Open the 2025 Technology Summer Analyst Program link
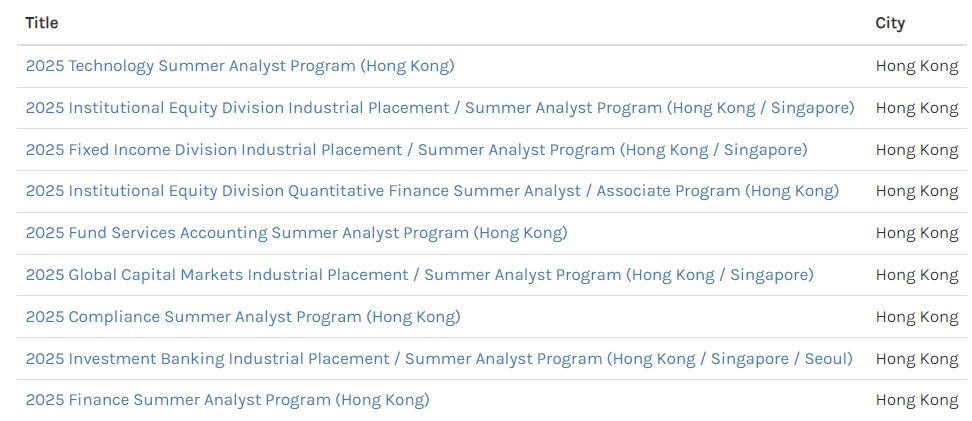Image resolution: width=972 pixels, height=421 pixels. [x=240, y=66]
